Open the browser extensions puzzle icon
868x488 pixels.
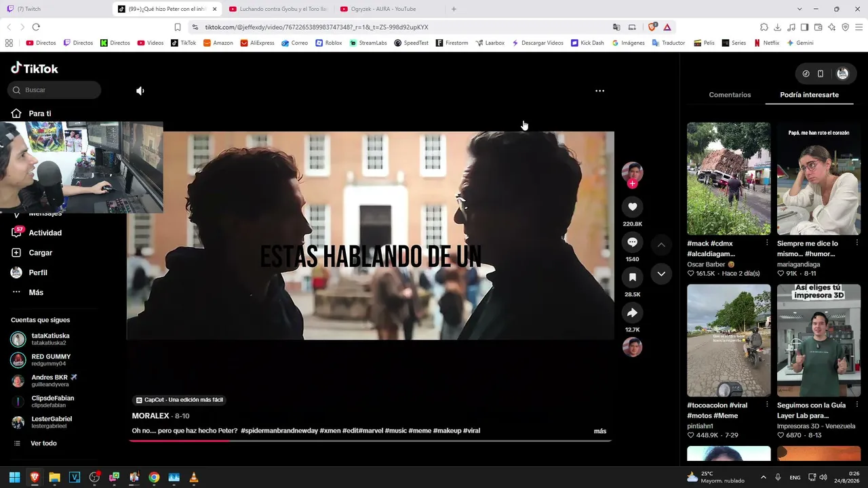[764, 27]
